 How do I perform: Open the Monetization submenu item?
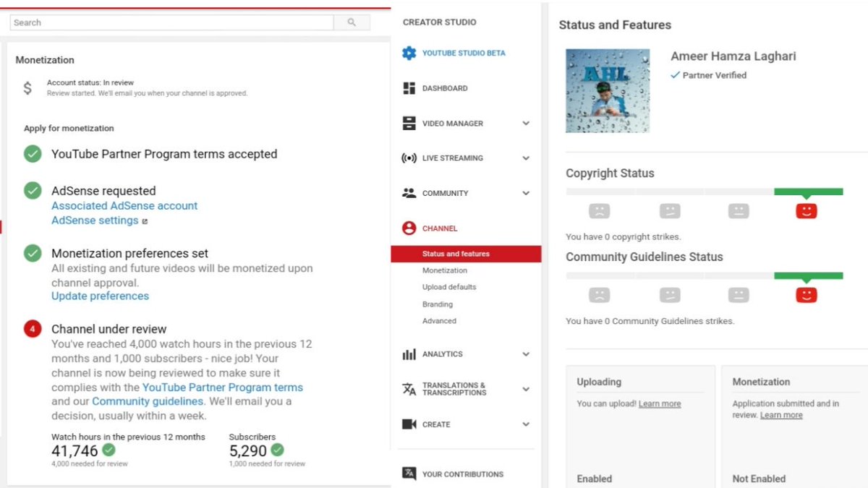[x=445, y=270]
